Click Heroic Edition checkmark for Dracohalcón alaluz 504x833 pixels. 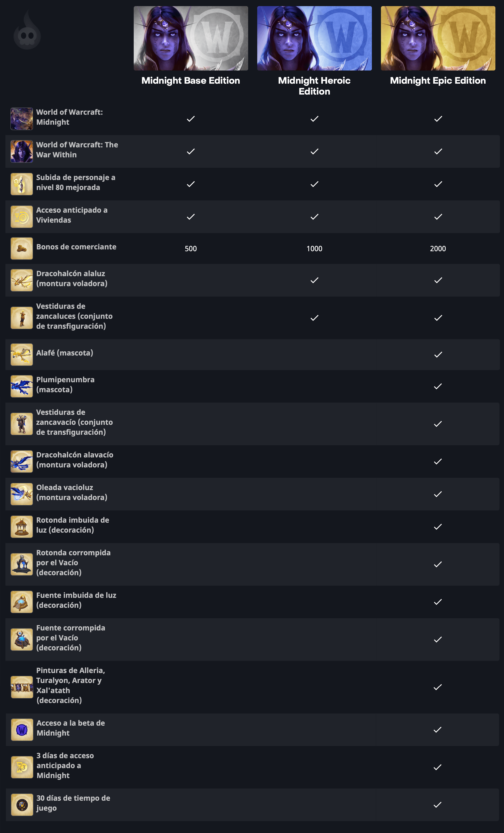(x=315, y=280)
